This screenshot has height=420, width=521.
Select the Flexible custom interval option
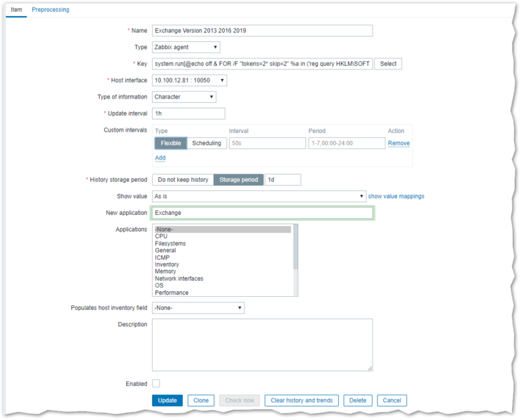click(171, 143)
